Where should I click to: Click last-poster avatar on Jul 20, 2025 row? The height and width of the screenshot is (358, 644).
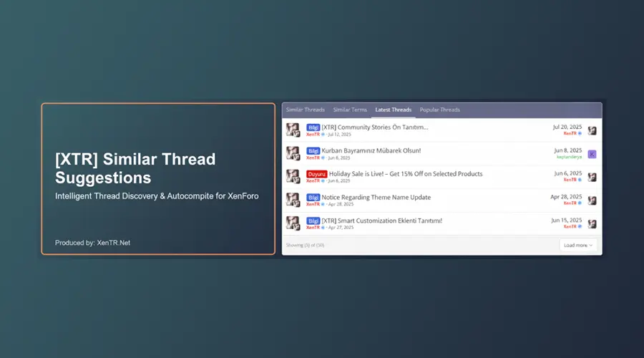[x=592, y=130]
